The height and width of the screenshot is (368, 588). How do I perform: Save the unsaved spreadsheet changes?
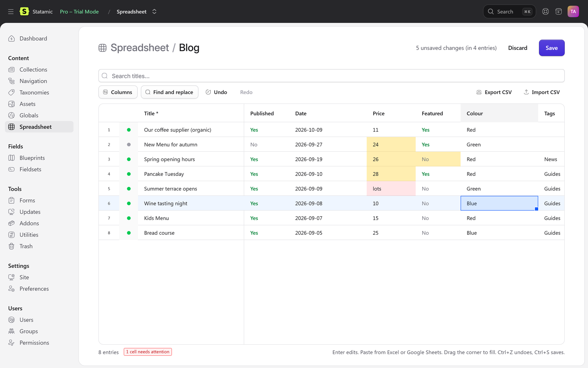[x=552, y=48]
